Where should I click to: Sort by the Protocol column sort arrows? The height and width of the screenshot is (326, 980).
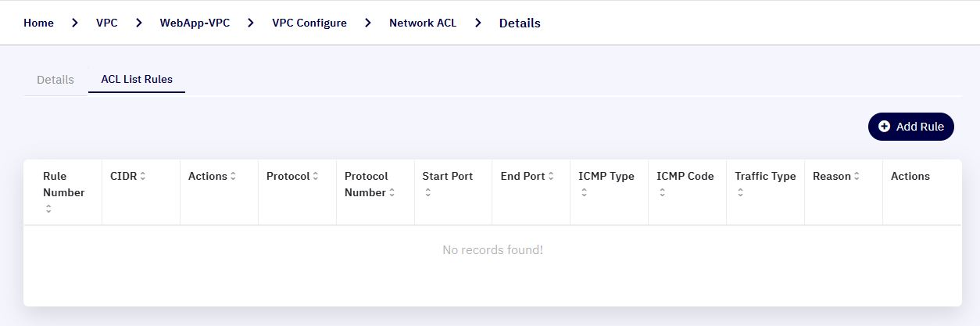pos(315,177)
